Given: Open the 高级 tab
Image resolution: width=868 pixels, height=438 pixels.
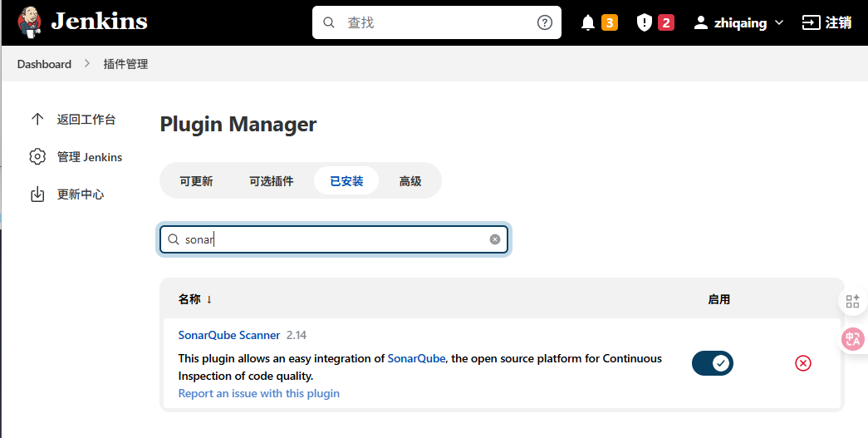Looking at the screenshot, I should [x=410, y=181].
